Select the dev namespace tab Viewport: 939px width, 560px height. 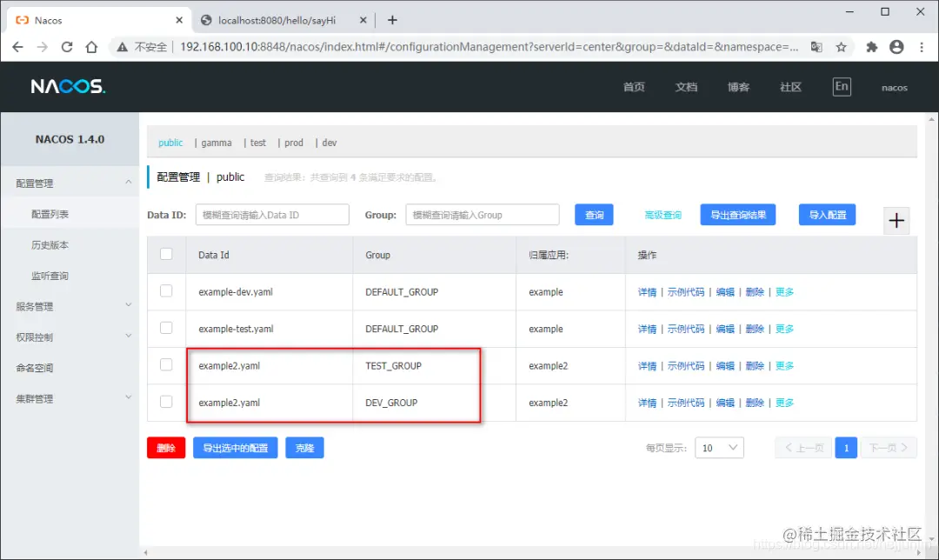pyautogui.click(x=330, y=143)
